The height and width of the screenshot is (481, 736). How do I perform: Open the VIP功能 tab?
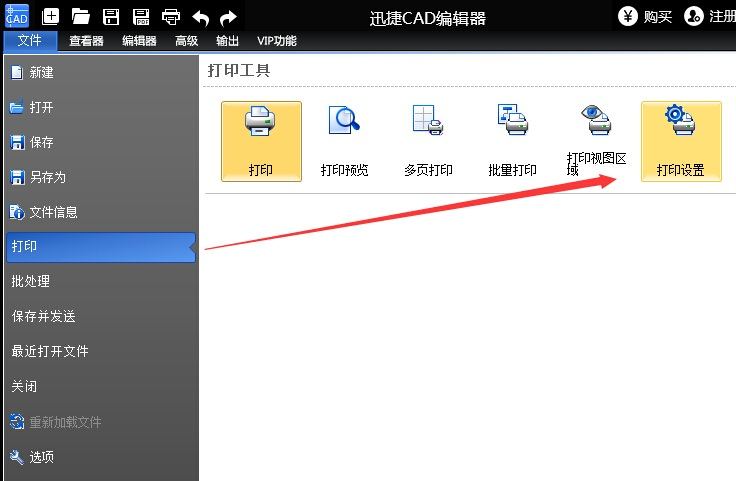(277, 41)
